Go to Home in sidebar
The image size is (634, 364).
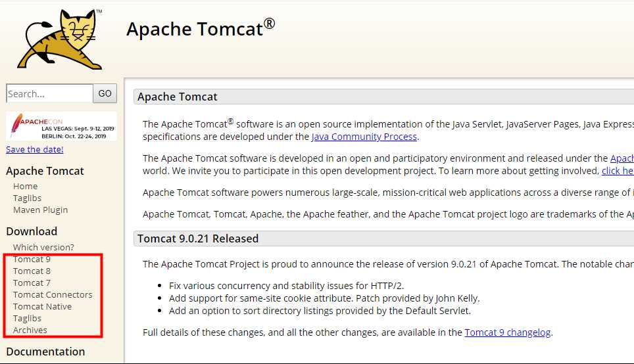click(x=25, y=186)
